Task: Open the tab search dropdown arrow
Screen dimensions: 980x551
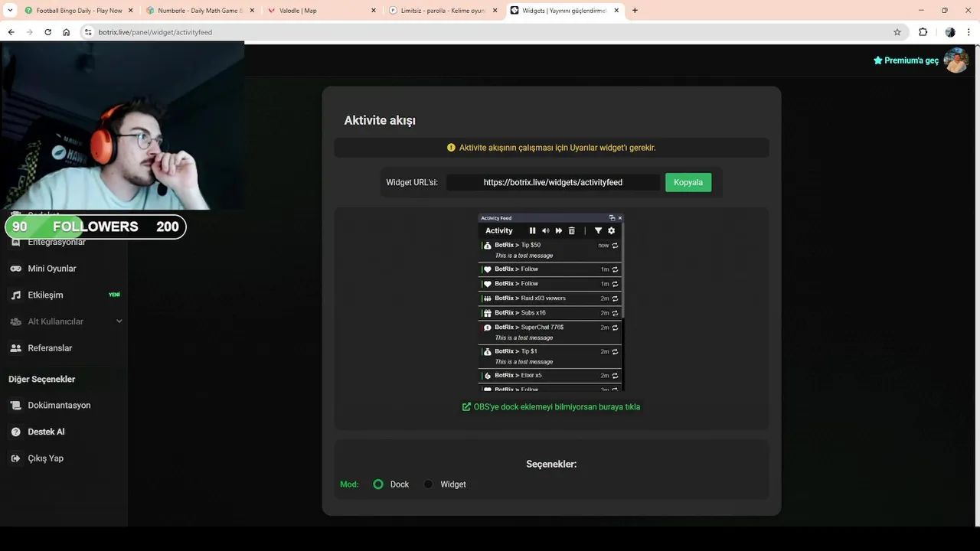Action: [x=11, y=11]
